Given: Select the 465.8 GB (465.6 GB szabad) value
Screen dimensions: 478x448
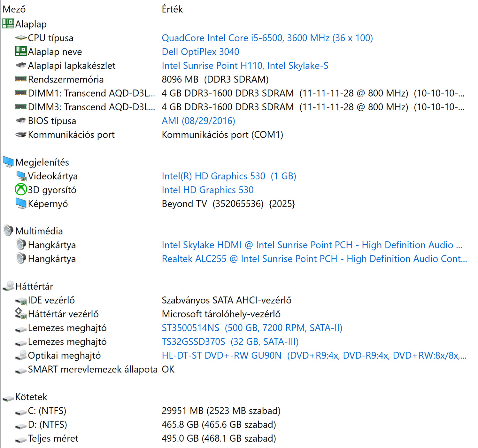Looking at the screenshot, I should [x=219, y=424].
